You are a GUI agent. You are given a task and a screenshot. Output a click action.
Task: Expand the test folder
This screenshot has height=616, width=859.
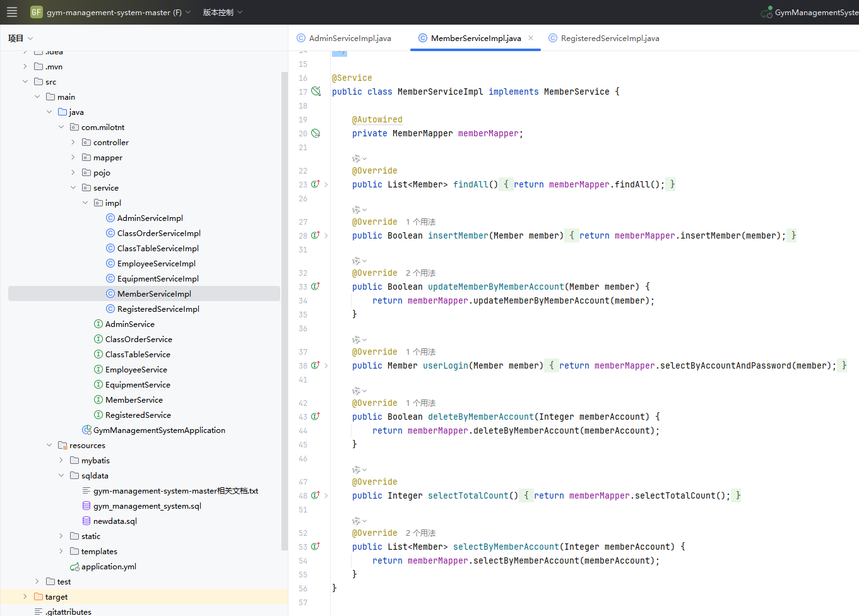click(37, 581)
